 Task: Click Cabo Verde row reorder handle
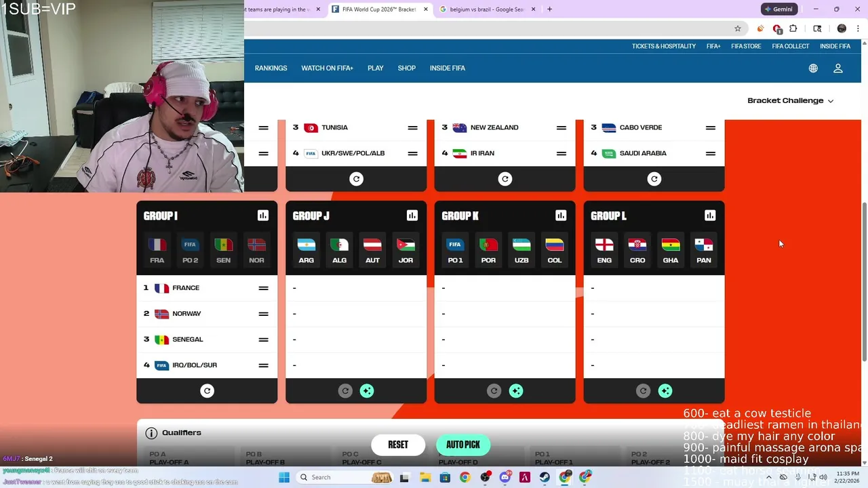click(x=711, y=127)
